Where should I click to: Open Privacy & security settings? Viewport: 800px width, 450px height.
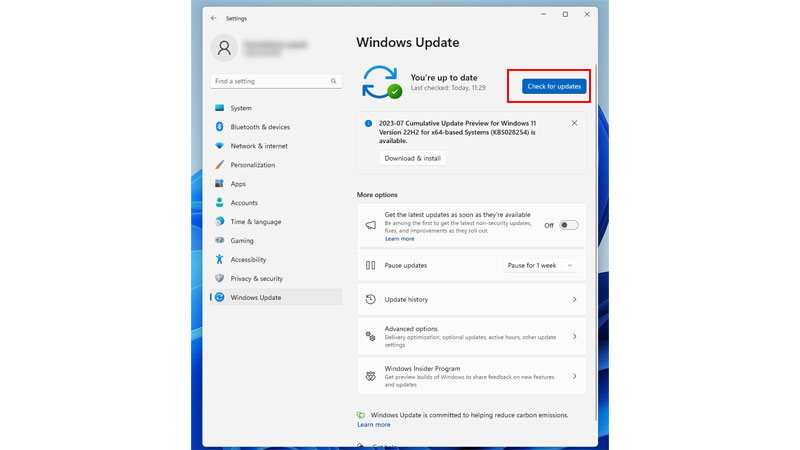[x=276, y=278]
